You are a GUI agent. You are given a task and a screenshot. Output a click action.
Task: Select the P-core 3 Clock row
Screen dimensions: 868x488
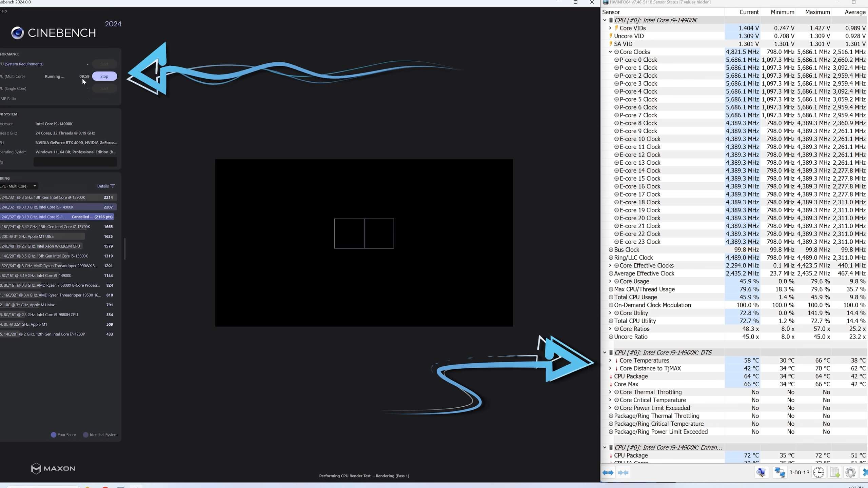click(734, 84)
